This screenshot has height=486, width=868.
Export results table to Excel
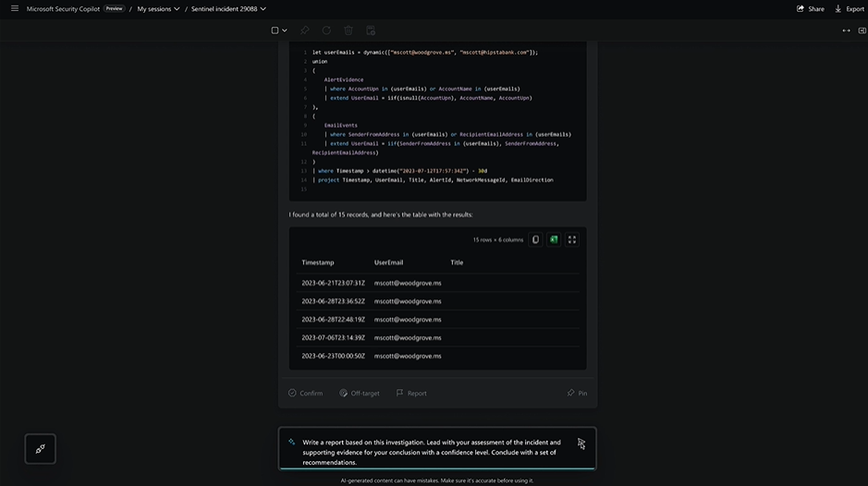pos(554,239)
